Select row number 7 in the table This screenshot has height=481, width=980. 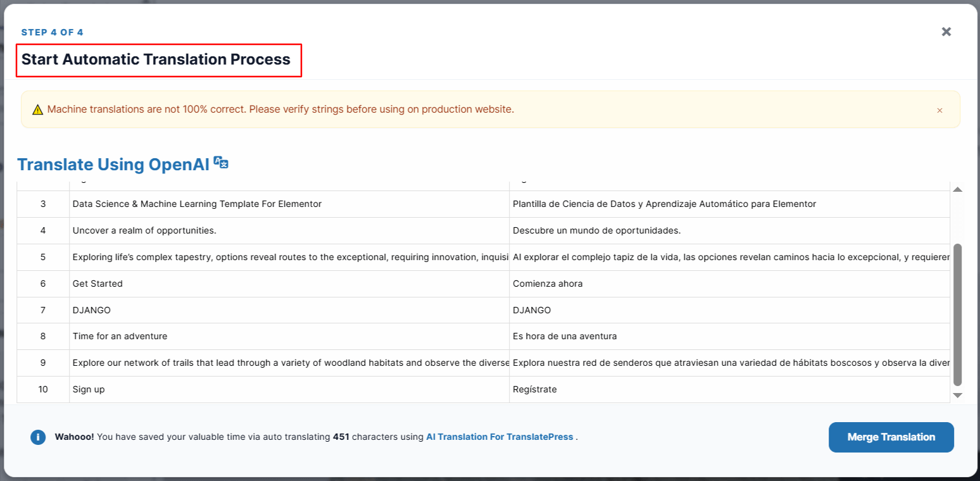(43, 310)
